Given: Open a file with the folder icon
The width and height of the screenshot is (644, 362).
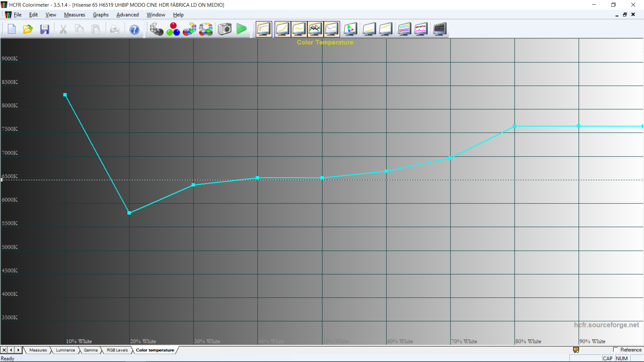Looking at the screenshot, I should 28,29.
